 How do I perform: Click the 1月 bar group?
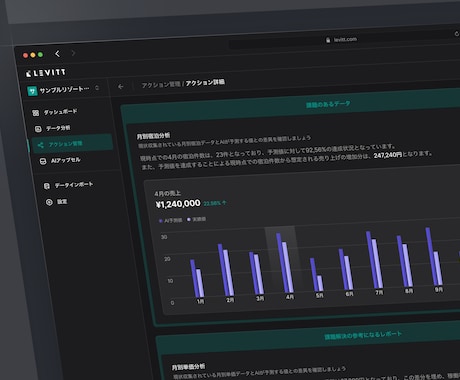197,278
